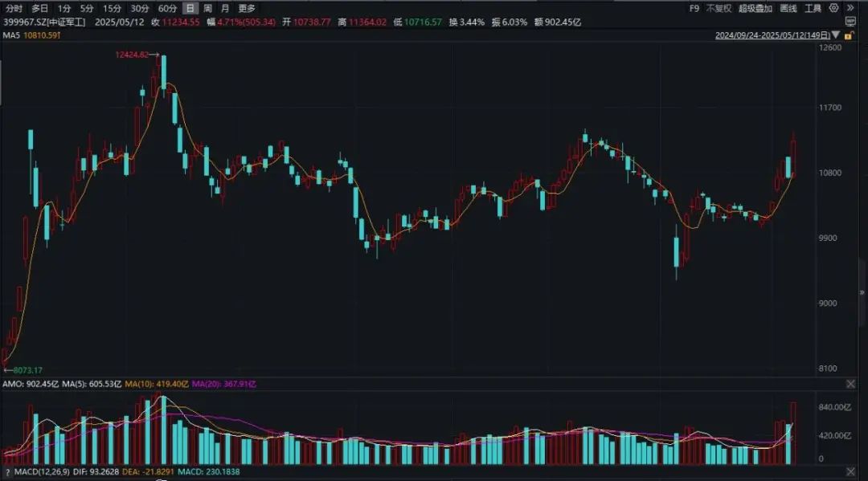Click the 399967.SZ[中证军工] security name
Screen dimensions: 868x481
click(x=45, y=22)
